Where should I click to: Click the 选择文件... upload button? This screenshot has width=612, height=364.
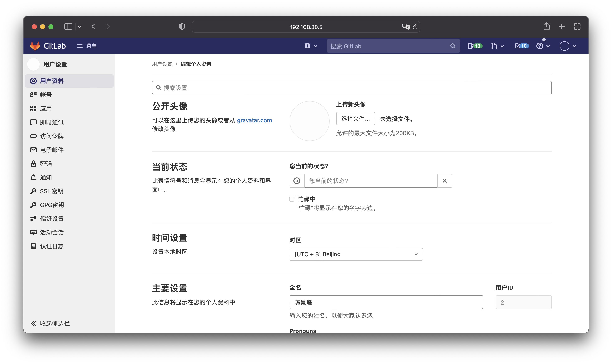point(355,119)
